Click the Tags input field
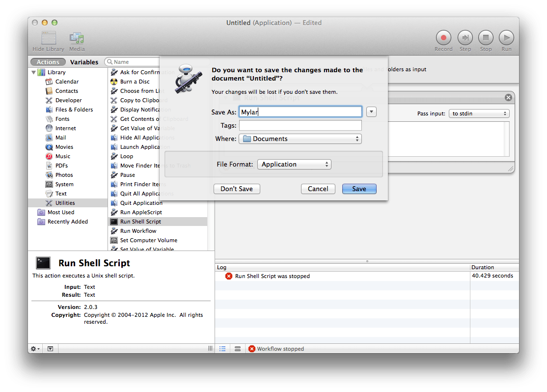Viewport: 547px width, 392px height. (x=300, y=126)
